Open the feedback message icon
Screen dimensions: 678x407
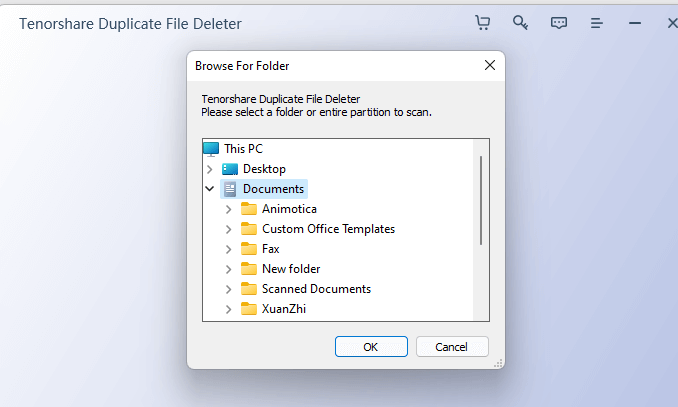coord(559,23)
